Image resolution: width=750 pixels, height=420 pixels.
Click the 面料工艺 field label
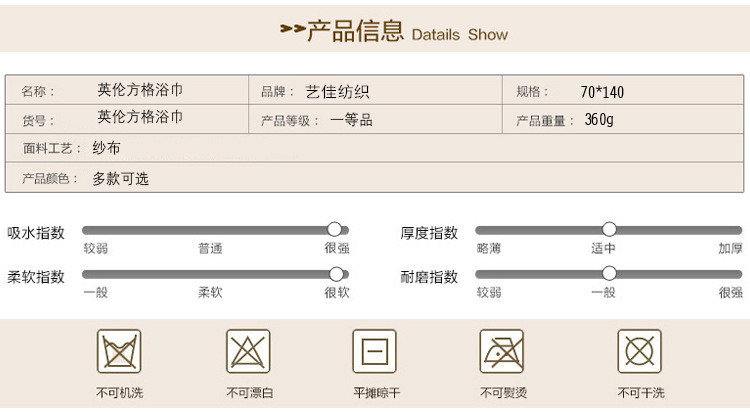[52, 148]
